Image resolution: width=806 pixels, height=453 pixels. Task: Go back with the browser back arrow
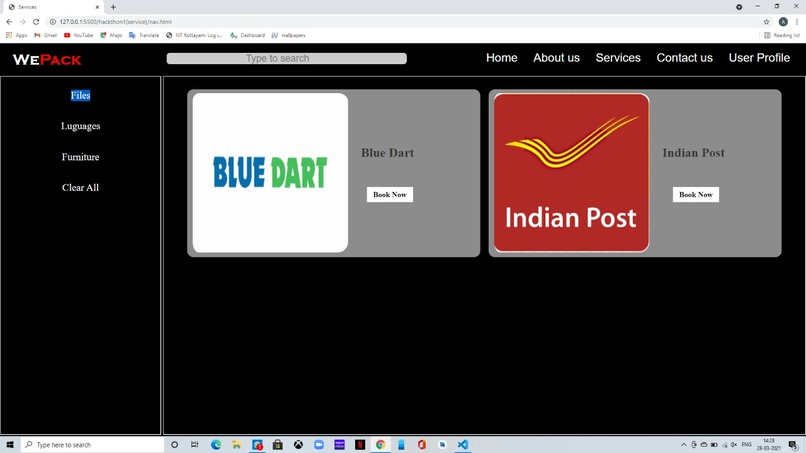[9, 22]
